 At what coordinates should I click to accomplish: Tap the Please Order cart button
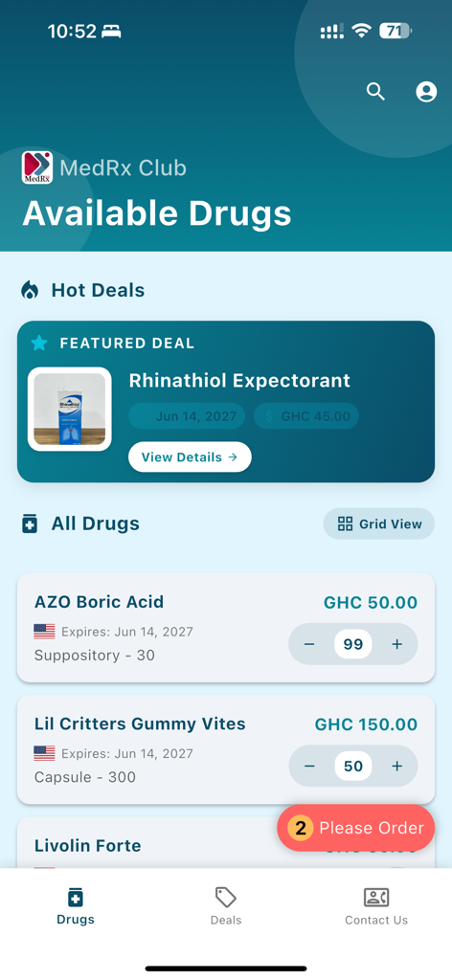click(x=355, y=828)
